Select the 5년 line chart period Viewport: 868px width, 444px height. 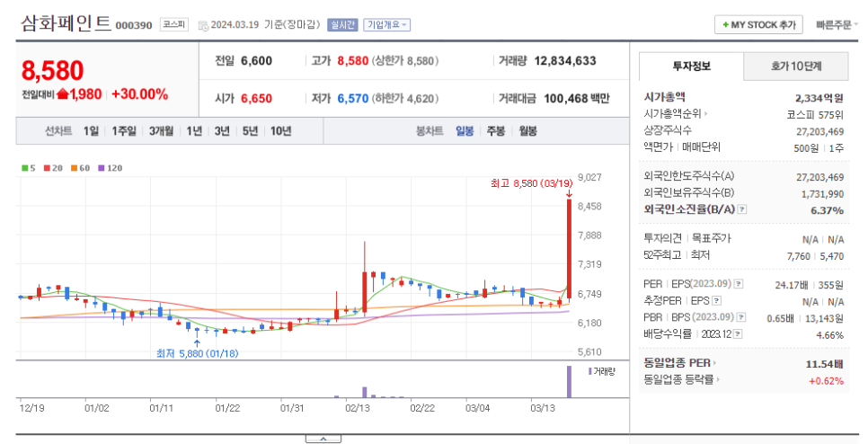tap(250, 131)
